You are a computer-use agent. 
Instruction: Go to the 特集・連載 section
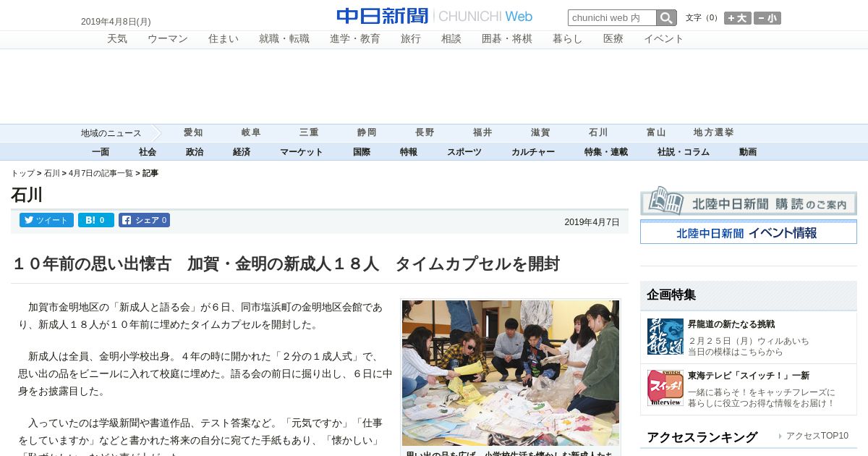[x=606, y=152]
